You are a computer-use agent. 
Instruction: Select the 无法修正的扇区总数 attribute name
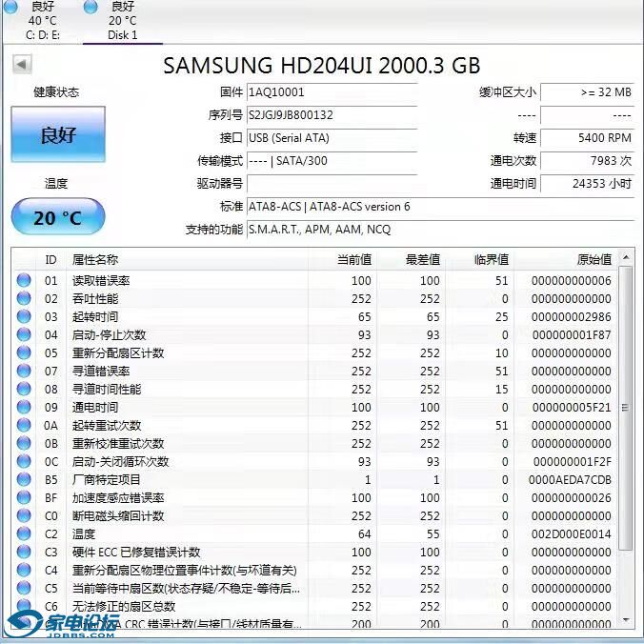[124, 606]
